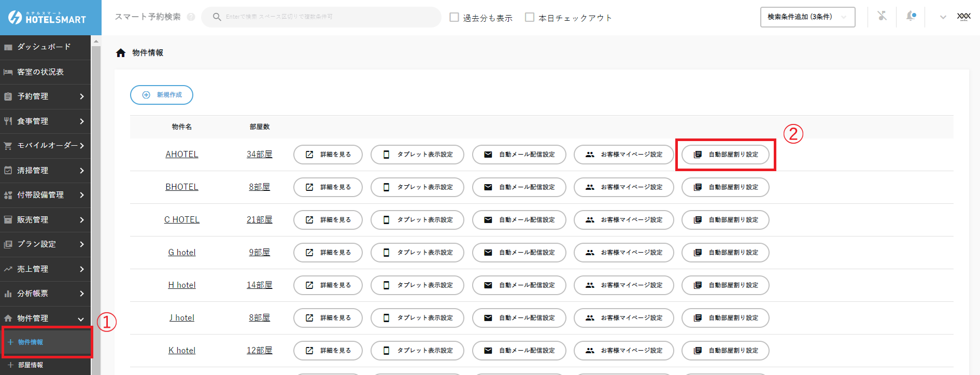Toggle the 本日チェックアウト checkbox
This screenshot has width=980, height=375.
coord(530,18)
